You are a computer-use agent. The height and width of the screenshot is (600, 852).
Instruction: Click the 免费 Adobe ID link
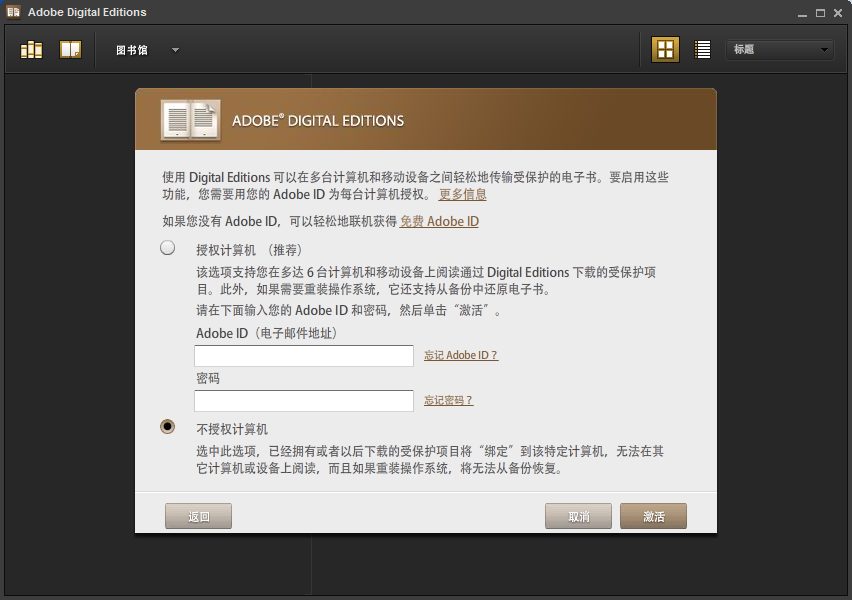pos(439,221)
